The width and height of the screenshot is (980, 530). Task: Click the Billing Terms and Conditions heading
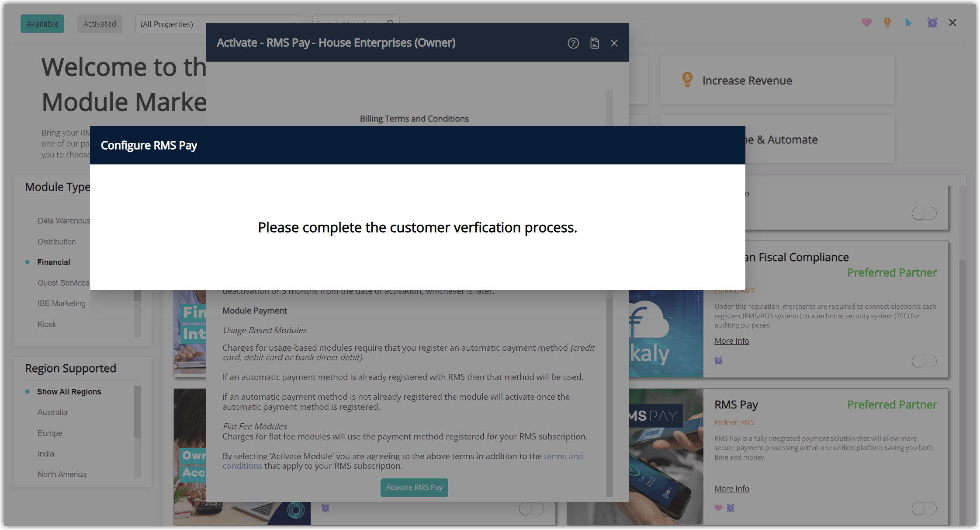414,119
